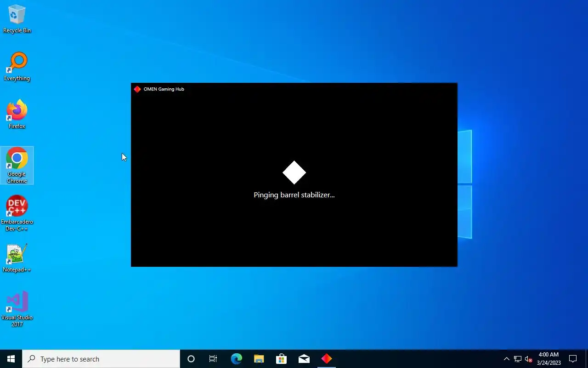Open the muted volume tray icon

pyautogui.click(x=528, y=359)
